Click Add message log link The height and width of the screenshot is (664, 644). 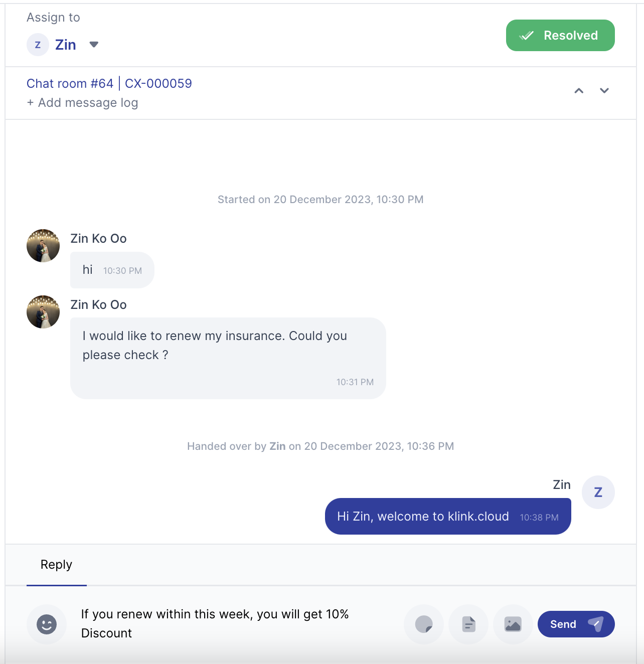coord(82,103)
